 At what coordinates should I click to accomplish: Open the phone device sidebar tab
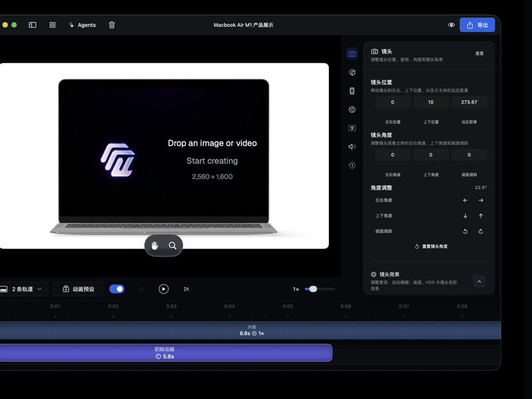(352, 91)
